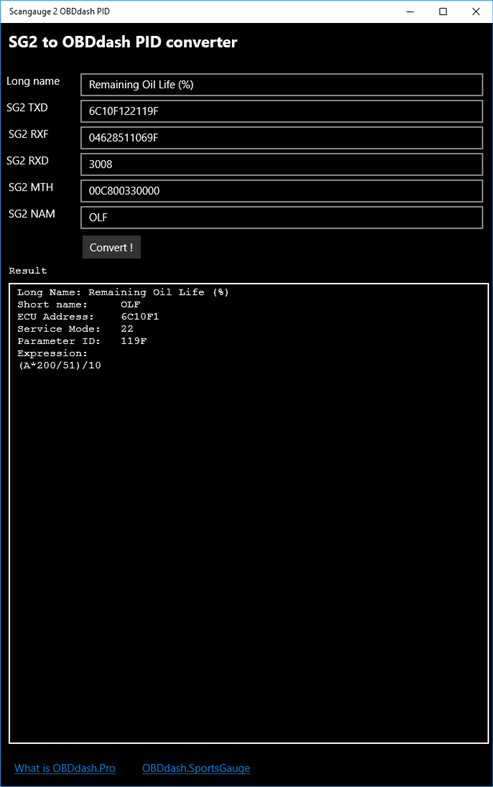Click the 'Long name' field label

pos(33,81)
